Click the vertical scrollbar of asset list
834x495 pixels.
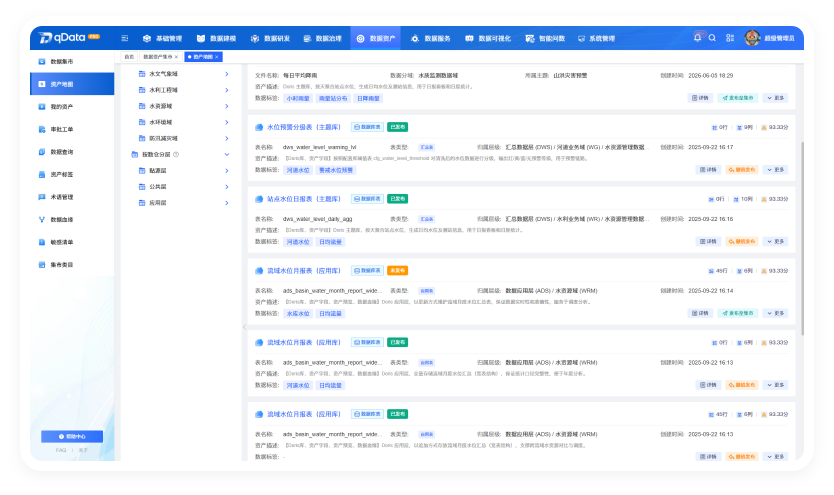tap(802, 238)
